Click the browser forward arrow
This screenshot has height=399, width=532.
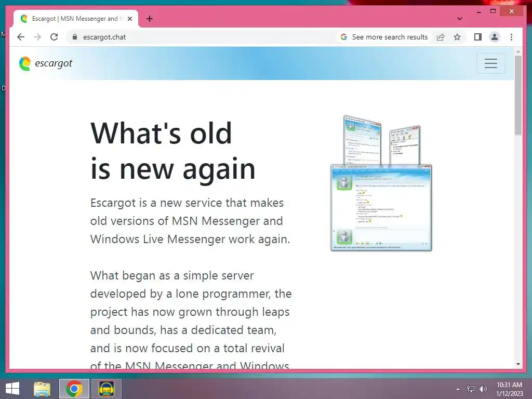point(37,37)
